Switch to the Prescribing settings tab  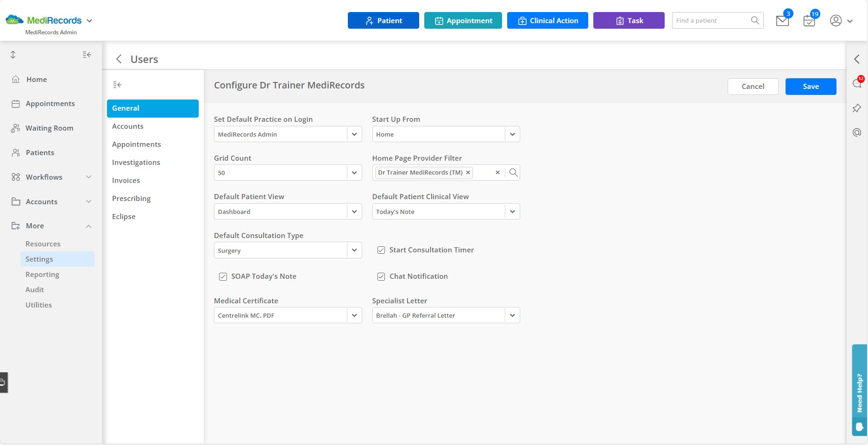[x=131, y=198]
